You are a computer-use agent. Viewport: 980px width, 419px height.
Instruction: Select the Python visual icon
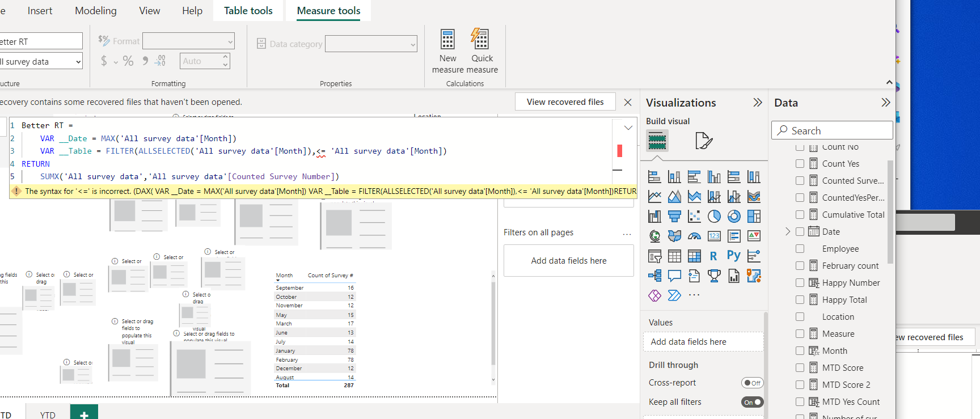pyautogui.click(x=734, y=256)
